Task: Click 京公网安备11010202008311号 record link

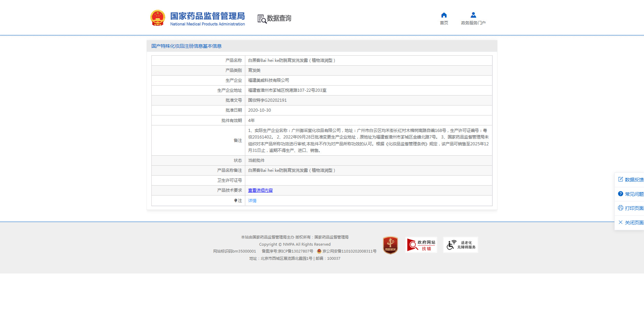Action: tap(348, 251)
